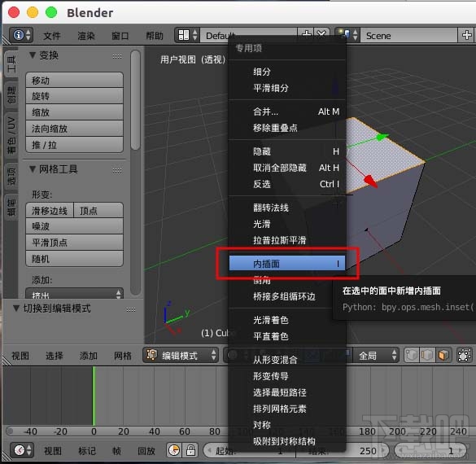This screenshot has width=476, height=464.
Task: Click the 顶点 slide button
Action: [x=98, y=211]
